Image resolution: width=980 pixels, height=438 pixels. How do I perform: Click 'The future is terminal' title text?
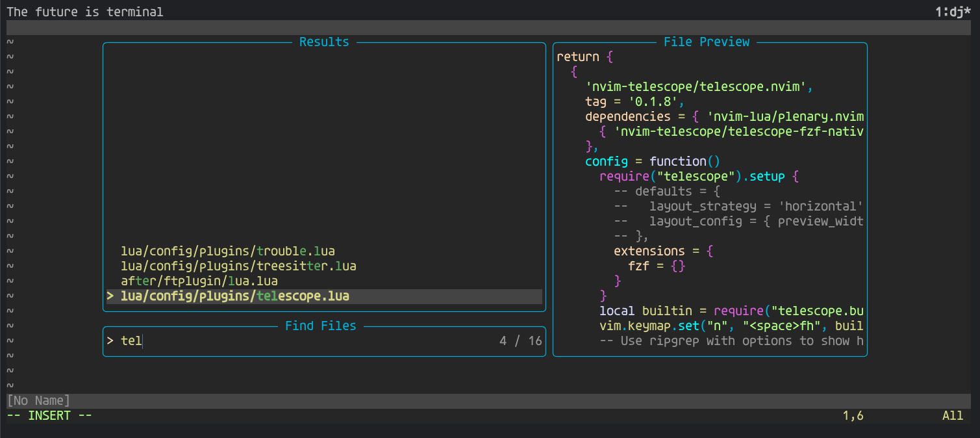pos(85,12)
